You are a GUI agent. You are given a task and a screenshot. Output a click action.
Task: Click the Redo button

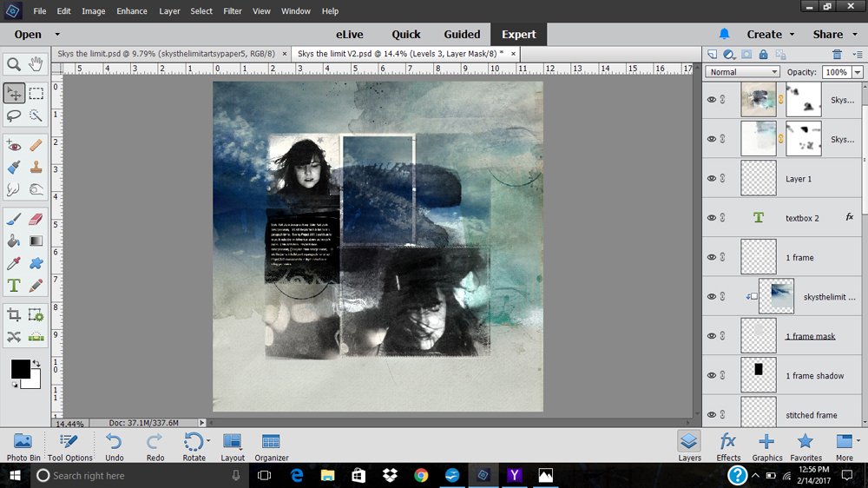(x=155, y=446)
